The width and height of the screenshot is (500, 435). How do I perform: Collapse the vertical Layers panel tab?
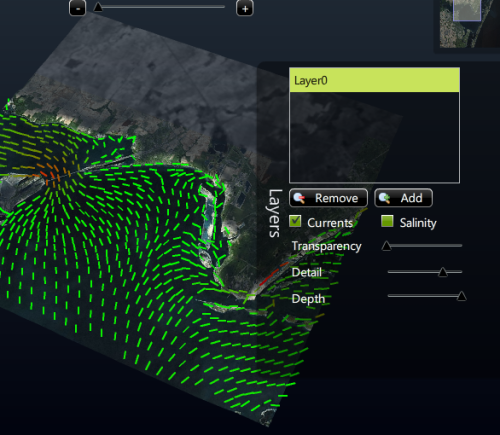pos(275,213)
